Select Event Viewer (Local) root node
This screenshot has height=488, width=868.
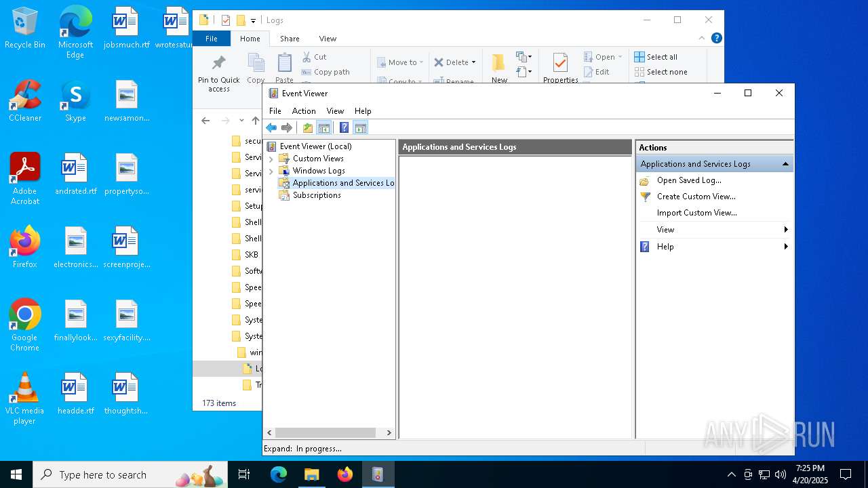coord(315,146)
